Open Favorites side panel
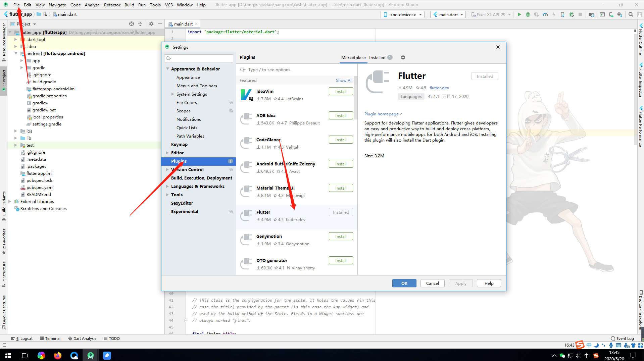This screenshot has height=361, width=644. pyautogui.click(x=4, y=242)
